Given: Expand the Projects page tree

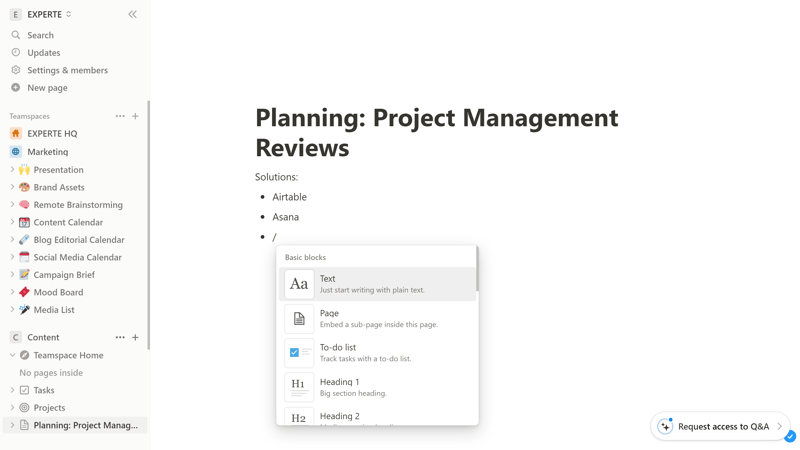Looking at the screenshot, I should (12, 407).
